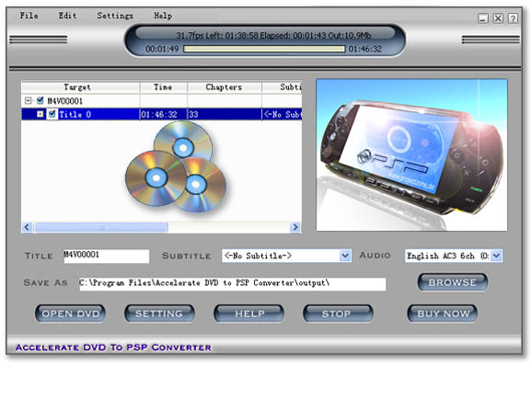Image resolution: width=532 pixels, height=399 pixels.
Task: Expand the Title 0 tree node
Action: [40, 114]
